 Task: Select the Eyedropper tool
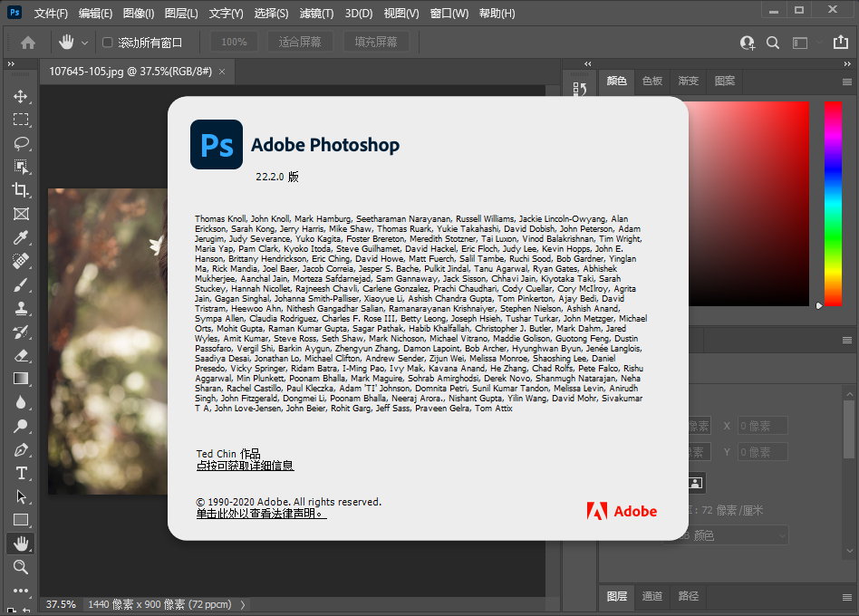click(x=21, y=237)
